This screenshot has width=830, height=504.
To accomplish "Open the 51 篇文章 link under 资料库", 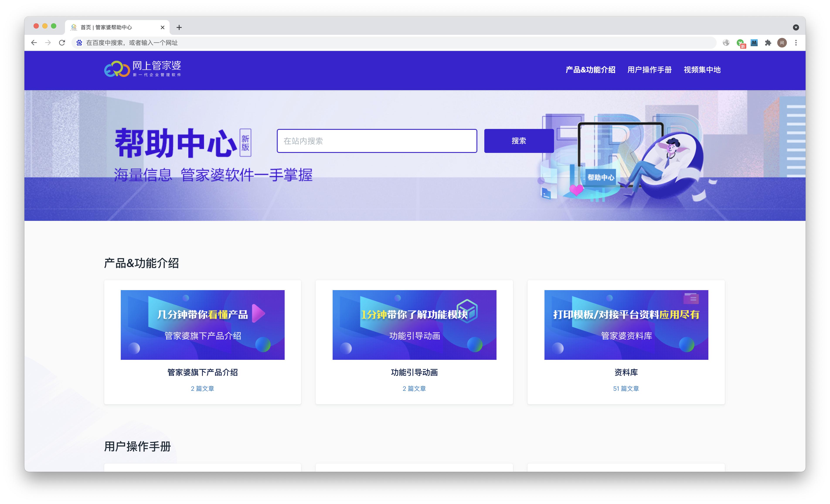I will pyautogui.click(x=626, y=389).
